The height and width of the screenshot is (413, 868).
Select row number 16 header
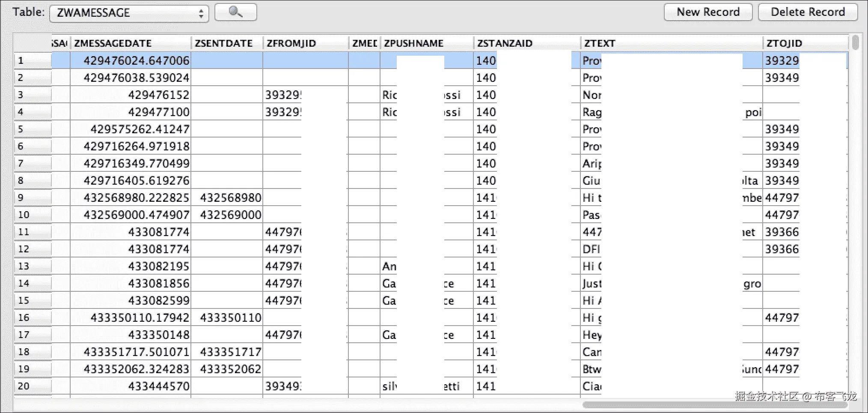(33, 317)
